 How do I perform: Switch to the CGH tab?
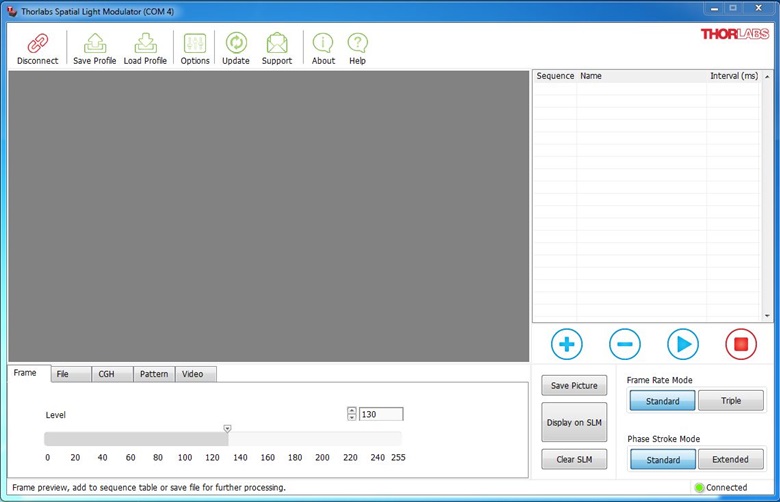[x=106, y=374]
